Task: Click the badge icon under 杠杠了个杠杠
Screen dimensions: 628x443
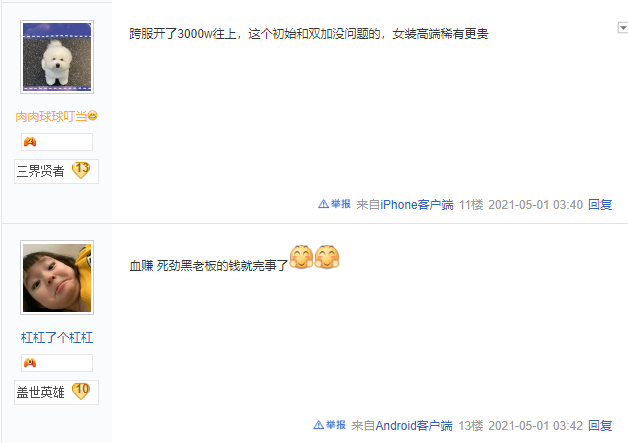Action: click(30, 363)
